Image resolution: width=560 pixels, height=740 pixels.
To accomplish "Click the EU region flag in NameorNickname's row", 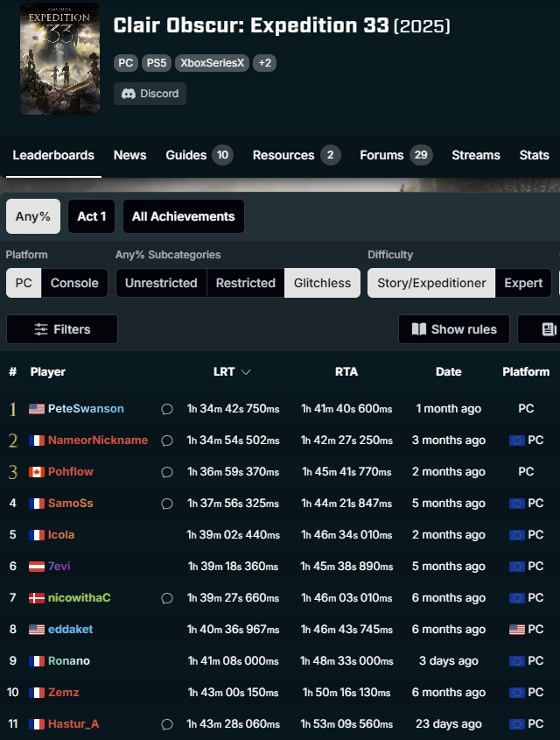I will click(517, 440).
